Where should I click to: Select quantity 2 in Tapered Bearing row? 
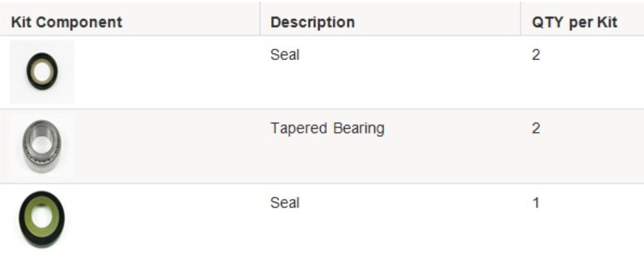(x=536, y=128)
